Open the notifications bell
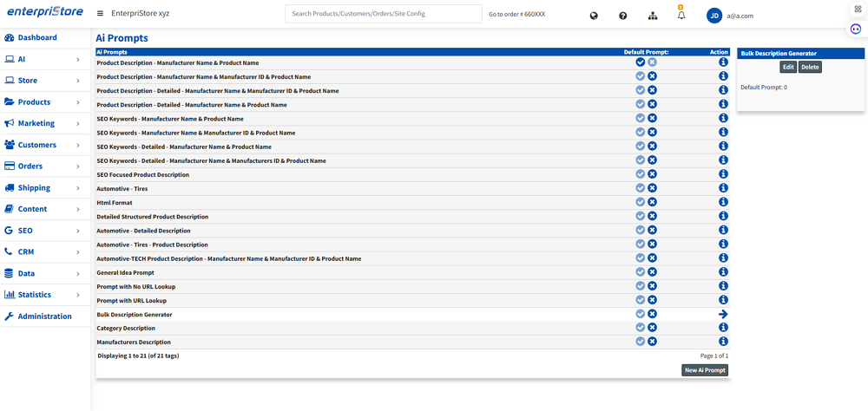The width and height of the screenshot is (868, 411). 681,16
